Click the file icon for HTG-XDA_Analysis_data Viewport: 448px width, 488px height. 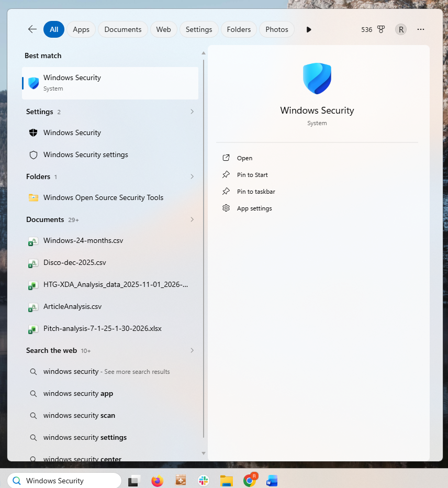pyautogui.click(x=33, y=285)
